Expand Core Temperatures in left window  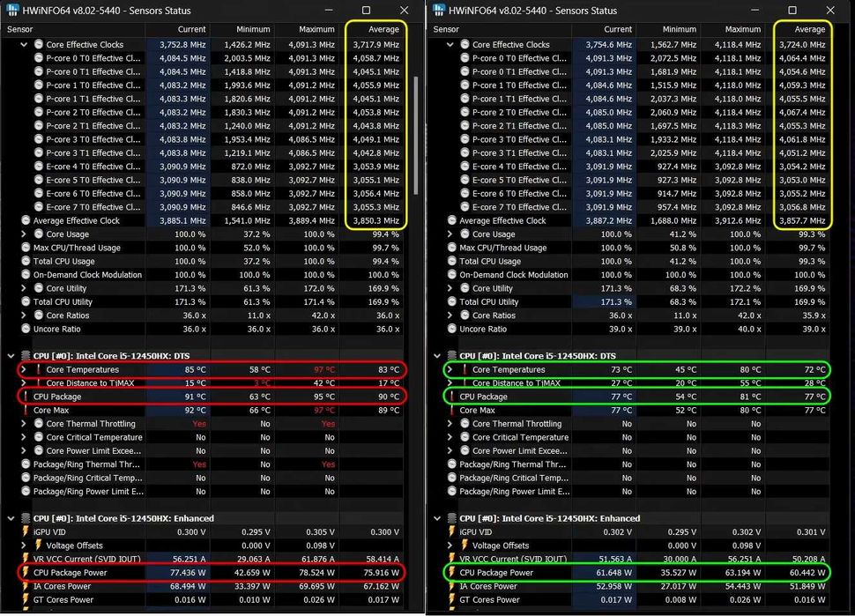24,369
